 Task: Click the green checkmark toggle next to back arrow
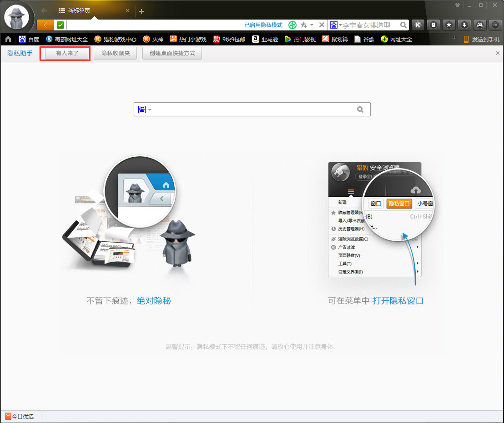pos(60,25)
